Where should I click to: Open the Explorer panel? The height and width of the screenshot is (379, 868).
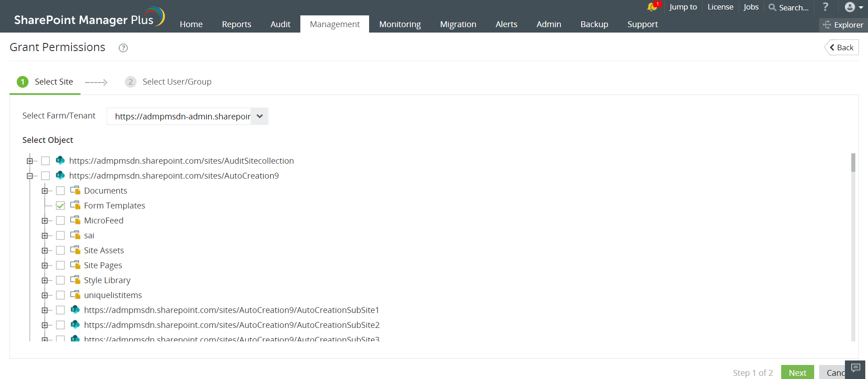coord(843,25)
